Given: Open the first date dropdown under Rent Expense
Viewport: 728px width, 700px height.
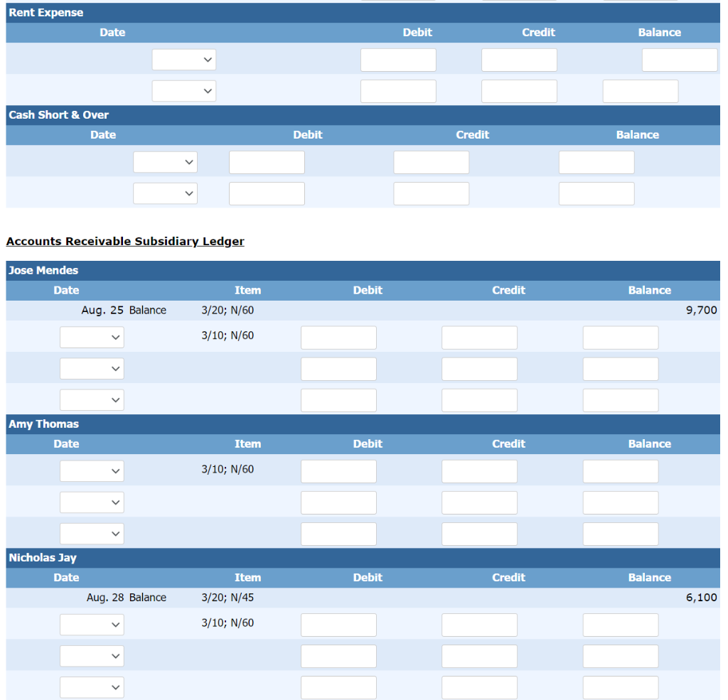Looking at the screenshot, I should click(x=183, y=60).
